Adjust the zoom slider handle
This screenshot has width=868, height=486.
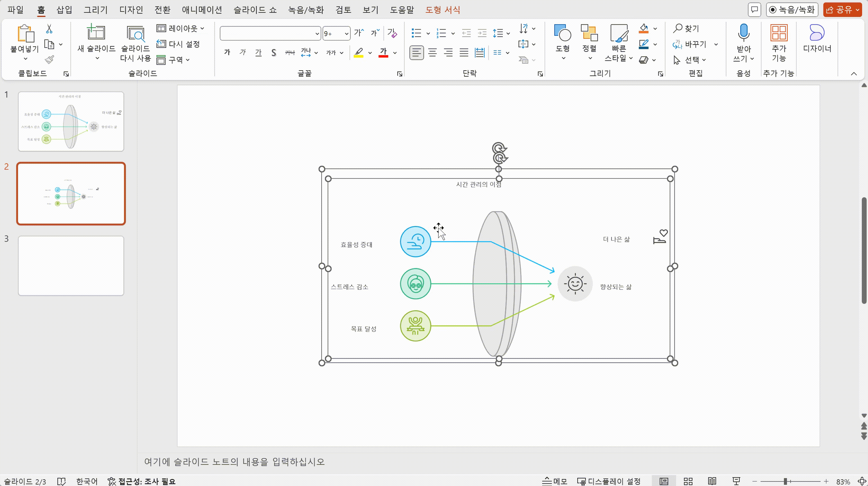click(x=785, y=481)
